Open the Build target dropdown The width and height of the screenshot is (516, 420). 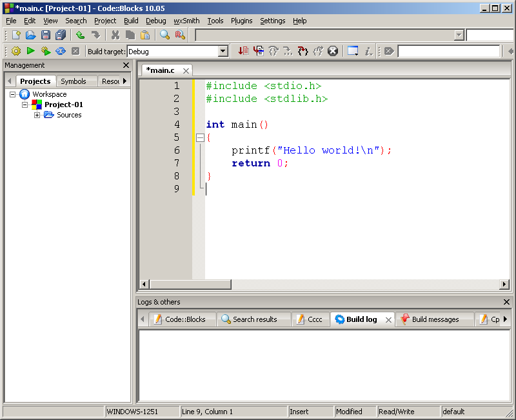223,52
